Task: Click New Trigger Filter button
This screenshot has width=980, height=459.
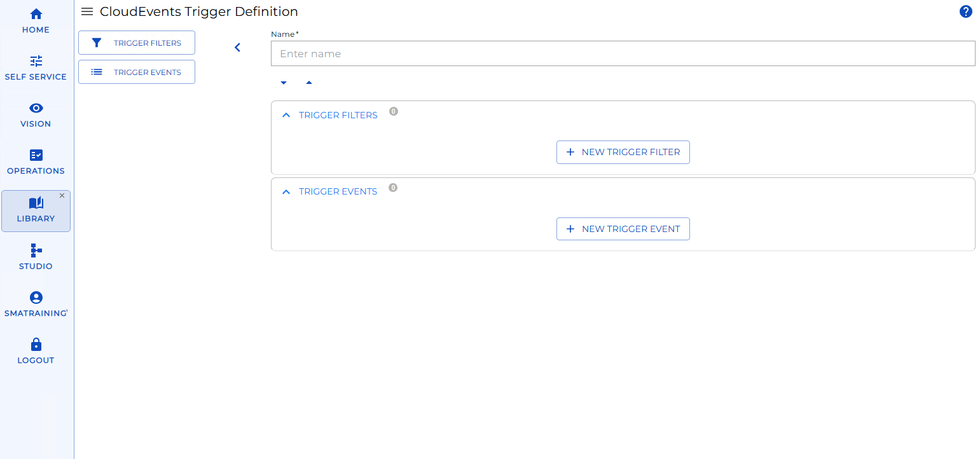Action: tap(623, 152)
